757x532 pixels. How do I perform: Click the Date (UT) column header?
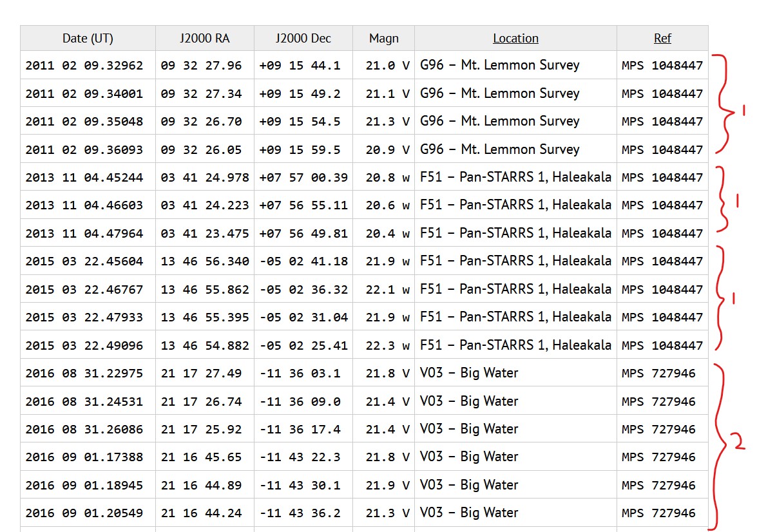pos(88,39)
